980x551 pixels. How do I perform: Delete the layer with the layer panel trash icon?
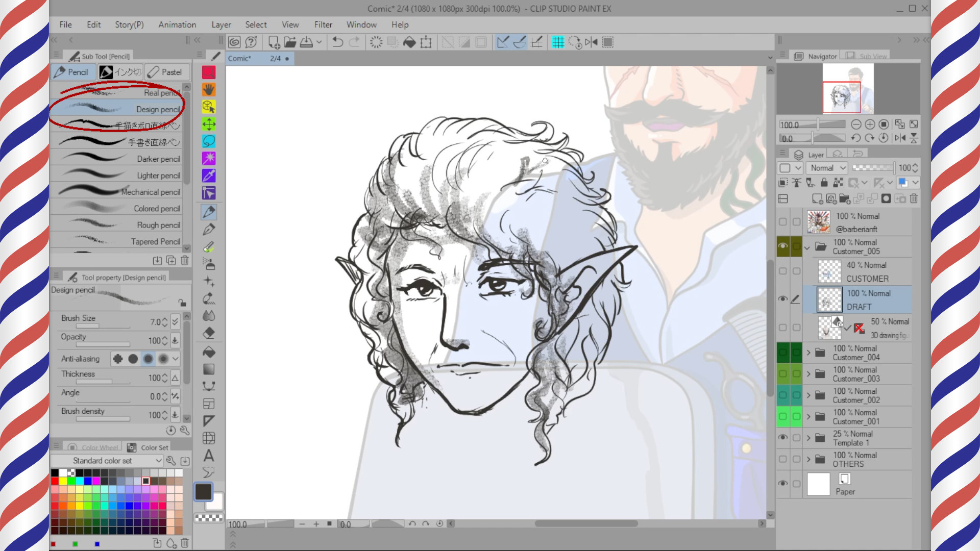pyautogui.click(x=914, y=199)
